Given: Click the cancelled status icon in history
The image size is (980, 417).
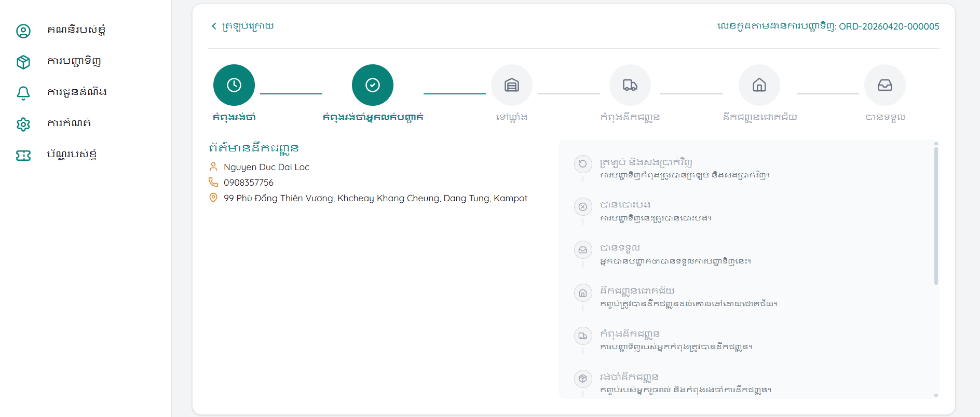Looking at the screenshot, I should tap(583, 207).
